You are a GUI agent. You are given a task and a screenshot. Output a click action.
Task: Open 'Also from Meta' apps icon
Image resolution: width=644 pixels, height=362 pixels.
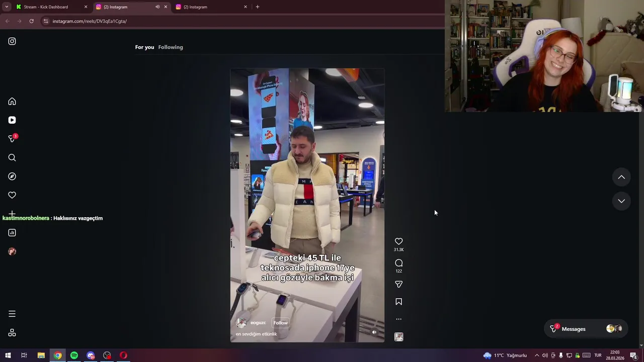click(12, 333)
